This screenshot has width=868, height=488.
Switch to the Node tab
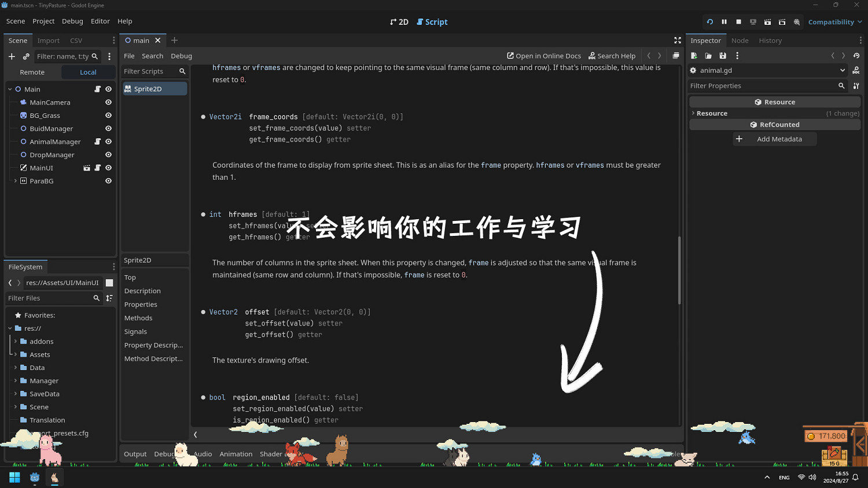click(740, 40)
